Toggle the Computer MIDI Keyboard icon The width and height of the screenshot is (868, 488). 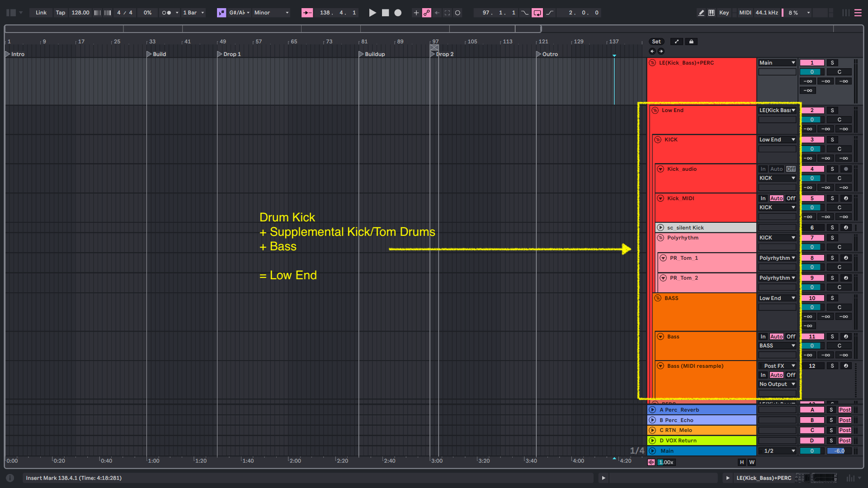[x=712, y=13]
